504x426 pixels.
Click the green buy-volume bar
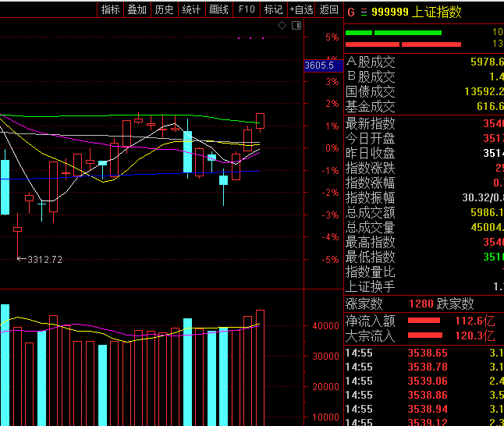click(x=393, y=33)
